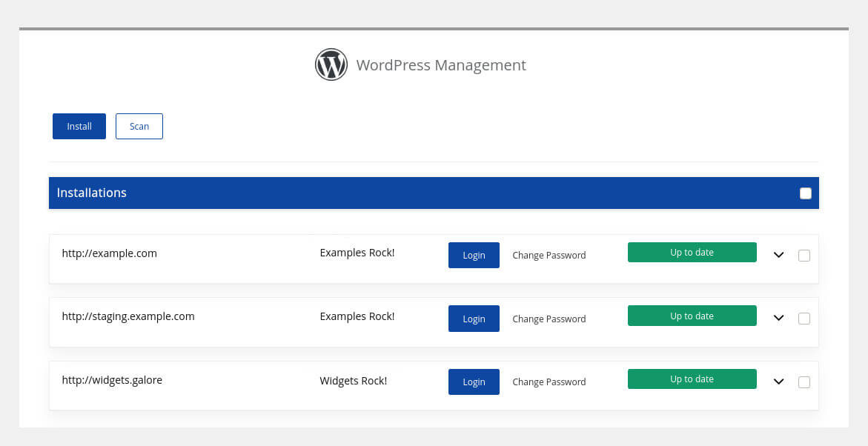868x446 pixels.
Task: Click the Up to date badge for example.com
Action: tap(692, 252)
